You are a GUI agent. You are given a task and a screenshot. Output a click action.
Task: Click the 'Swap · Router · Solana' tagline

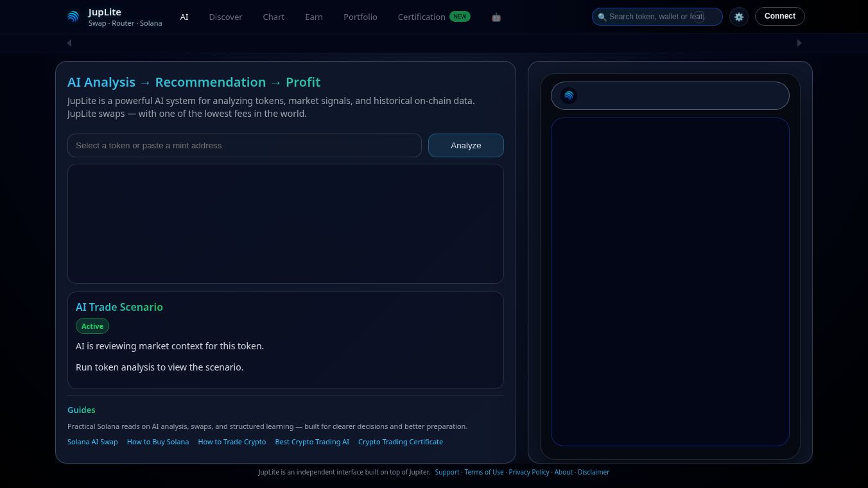[x=125, y=23]
